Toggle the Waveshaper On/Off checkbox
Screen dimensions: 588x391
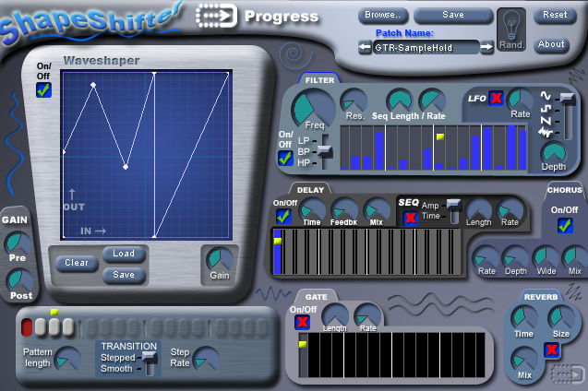44,89
